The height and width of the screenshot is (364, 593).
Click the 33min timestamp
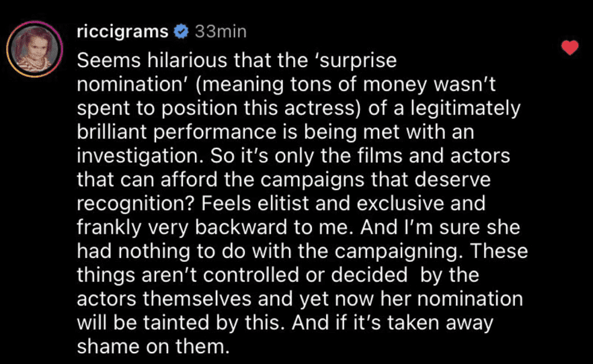(x=221, y=32)
